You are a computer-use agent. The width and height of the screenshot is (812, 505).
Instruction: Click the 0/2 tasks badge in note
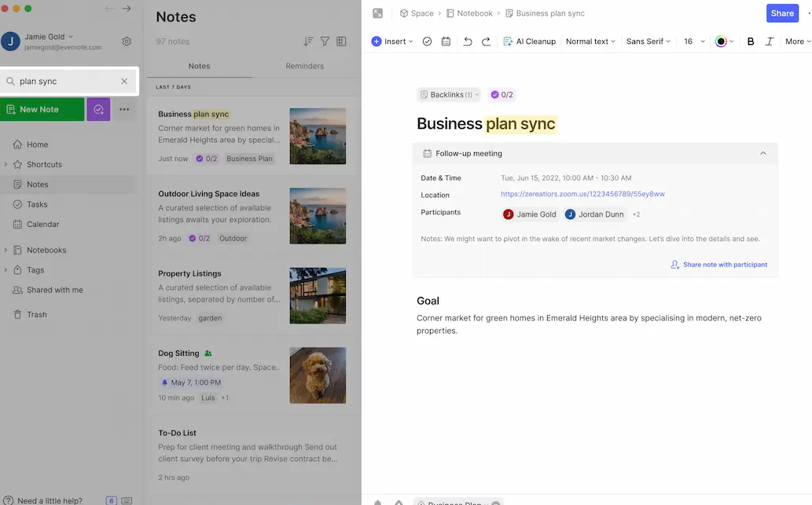point(502,95)
